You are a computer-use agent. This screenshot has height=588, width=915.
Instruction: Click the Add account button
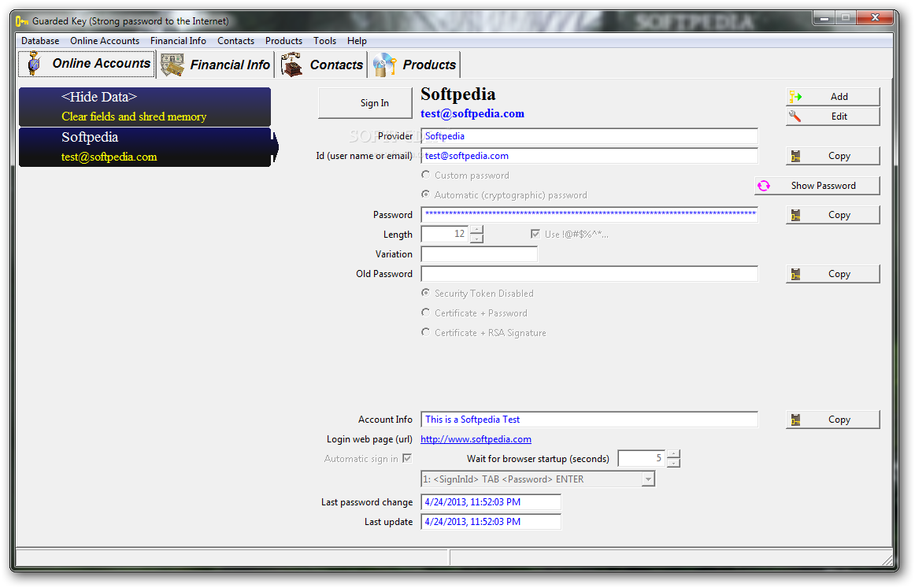[833, 97]
